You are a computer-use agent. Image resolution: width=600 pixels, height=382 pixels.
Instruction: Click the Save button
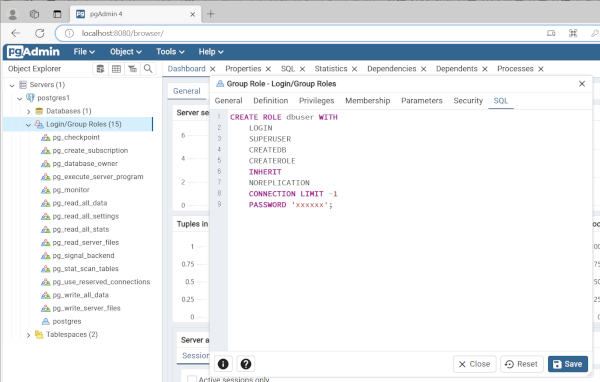[x=567, y=364]
